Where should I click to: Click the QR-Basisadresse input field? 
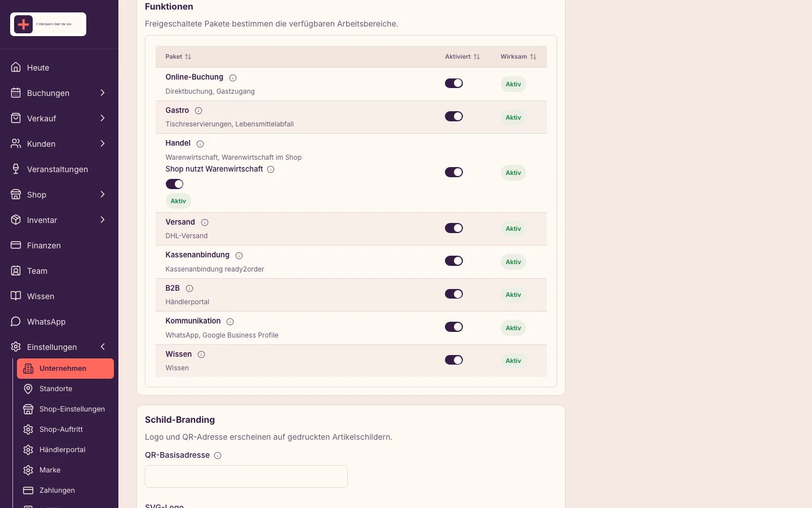click(x=246, y=476)
